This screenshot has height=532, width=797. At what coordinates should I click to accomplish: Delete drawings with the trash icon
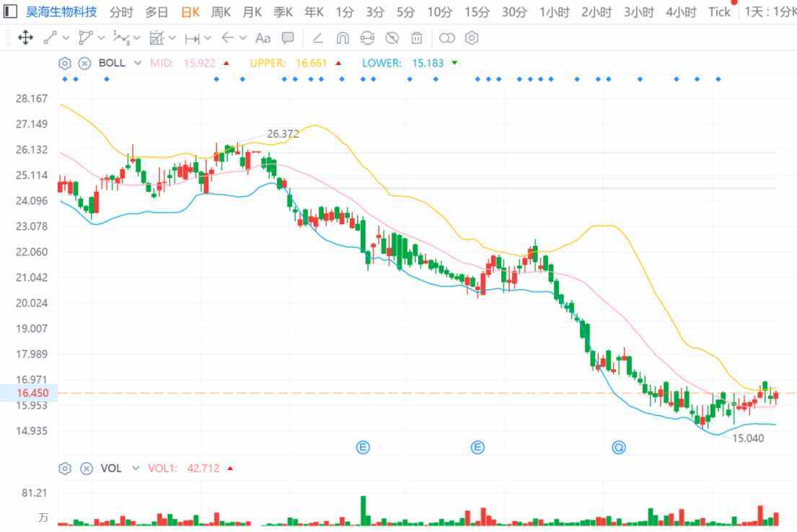(x=416, y=37)
